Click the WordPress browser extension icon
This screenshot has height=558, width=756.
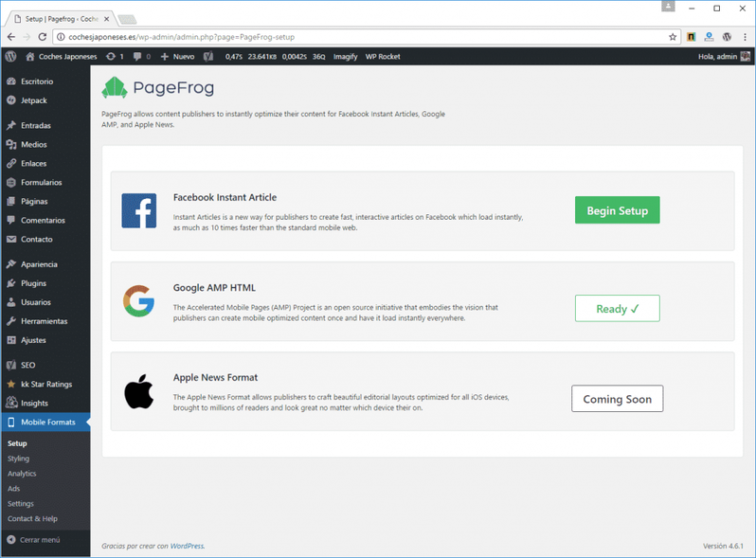tap(727, 37)
